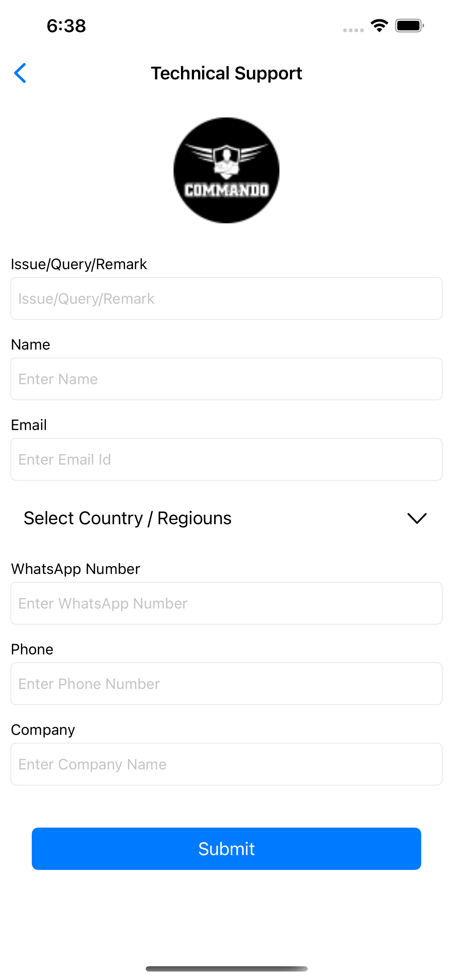Focus the Enter WhatsApp Number field

(x=226, y=603)
